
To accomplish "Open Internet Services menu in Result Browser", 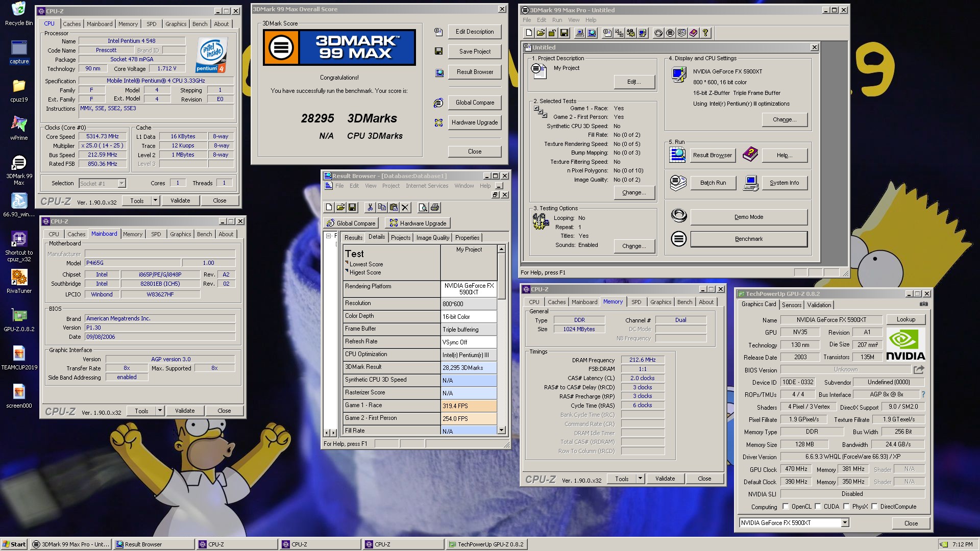I will pyautogui.click(x=427, y=186).
